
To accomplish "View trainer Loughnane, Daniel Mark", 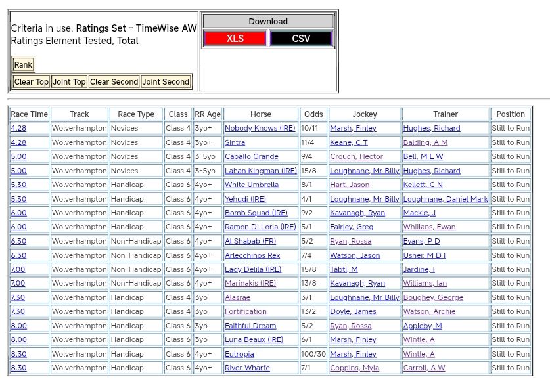I will click(x=445, y=199).
